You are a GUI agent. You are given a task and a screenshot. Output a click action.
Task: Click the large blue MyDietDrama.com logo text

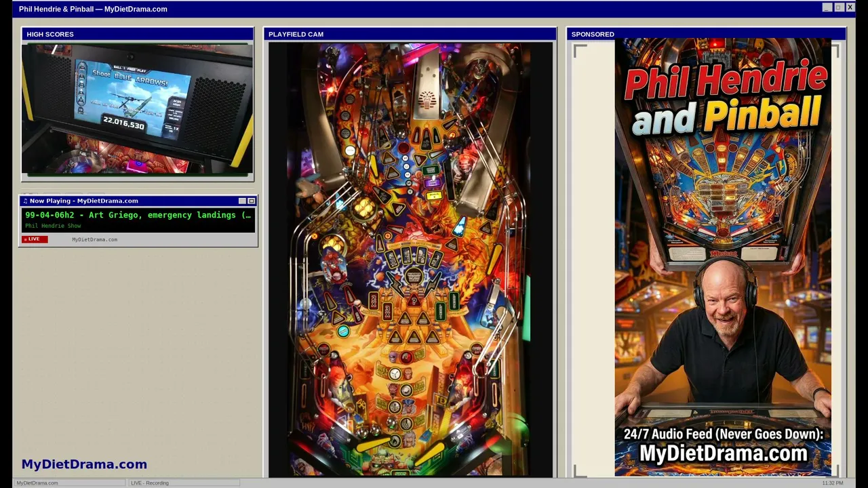[84, 464]
